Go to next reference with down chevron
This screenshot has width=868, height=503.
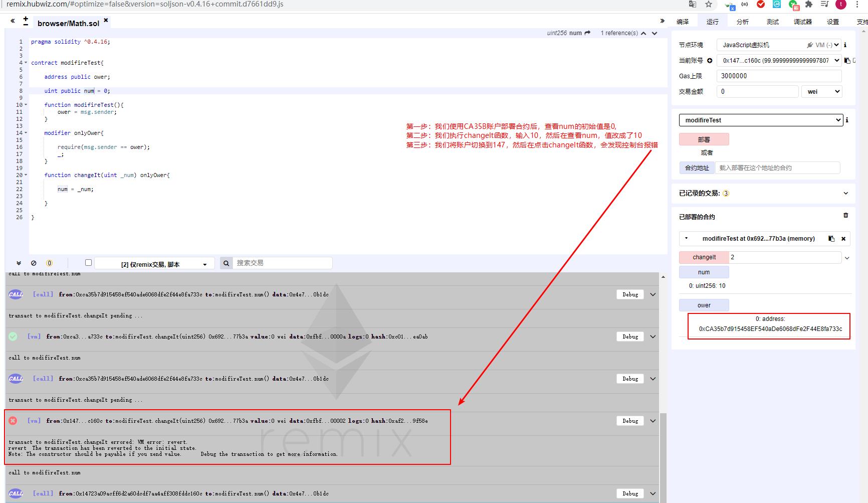655,34
